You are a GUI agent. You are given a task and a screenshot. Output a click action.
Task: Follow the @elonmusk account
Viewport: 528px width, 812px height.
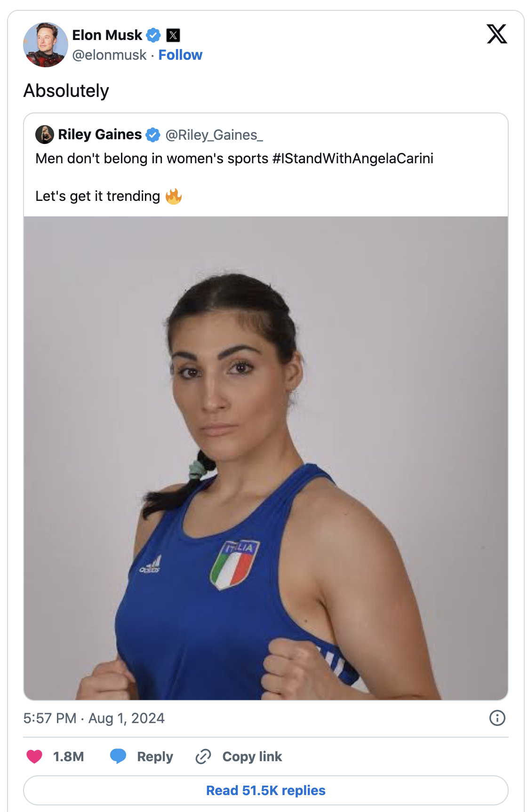coord(180,55)
